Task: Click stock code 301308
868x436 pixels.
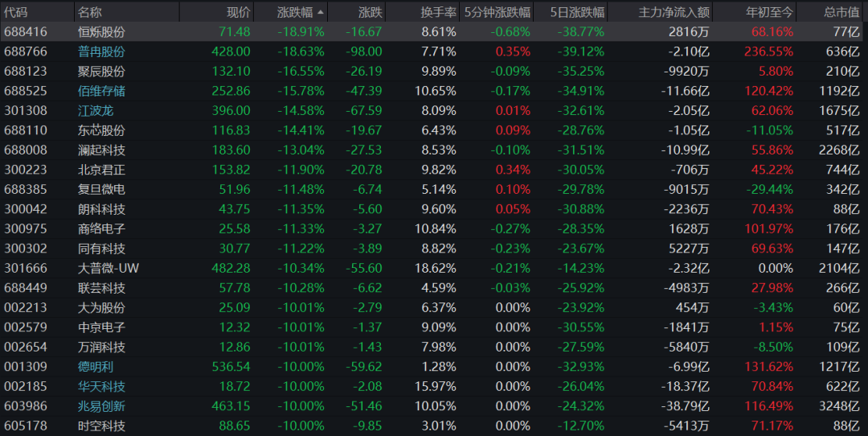Action: (26, 111)
